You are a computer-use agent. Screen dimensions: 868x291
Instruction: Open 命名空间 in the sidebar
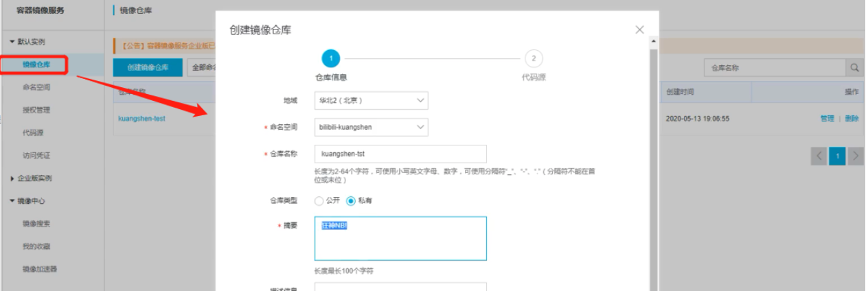36,87
